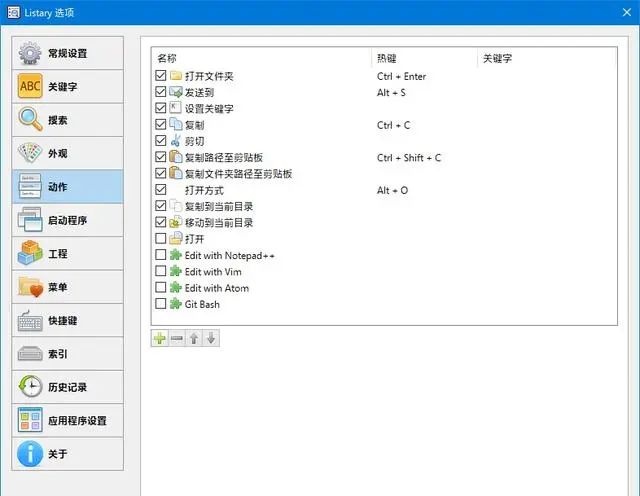
Task: Move selected action up with arrow
Action: coord(194,338)
